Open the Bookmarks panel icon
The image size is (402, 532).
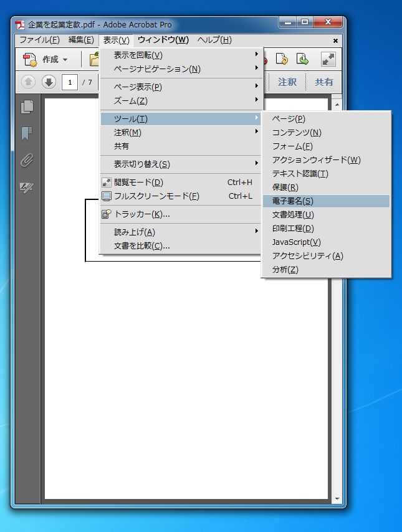click(x=27, y=133)
